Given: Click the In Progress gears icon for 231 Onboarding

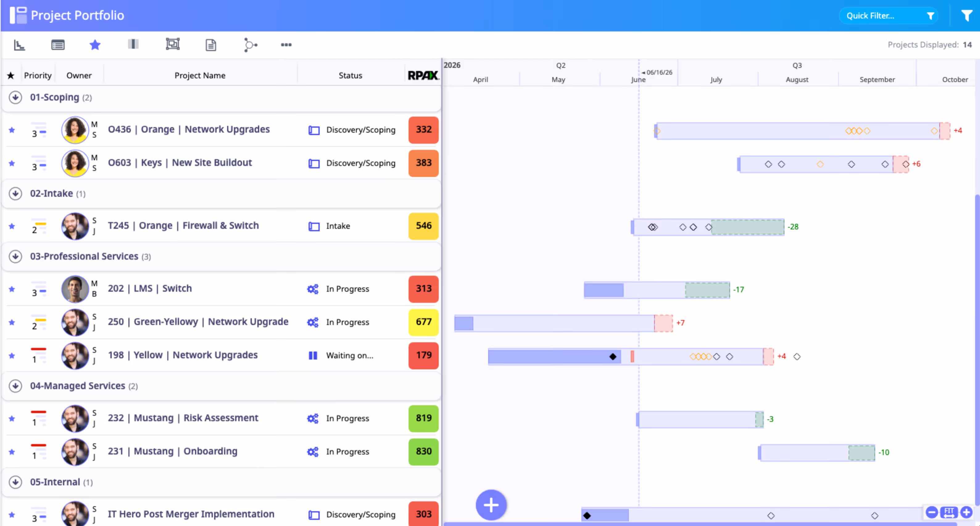Looking at the screenshot, I should coord(313,452).
